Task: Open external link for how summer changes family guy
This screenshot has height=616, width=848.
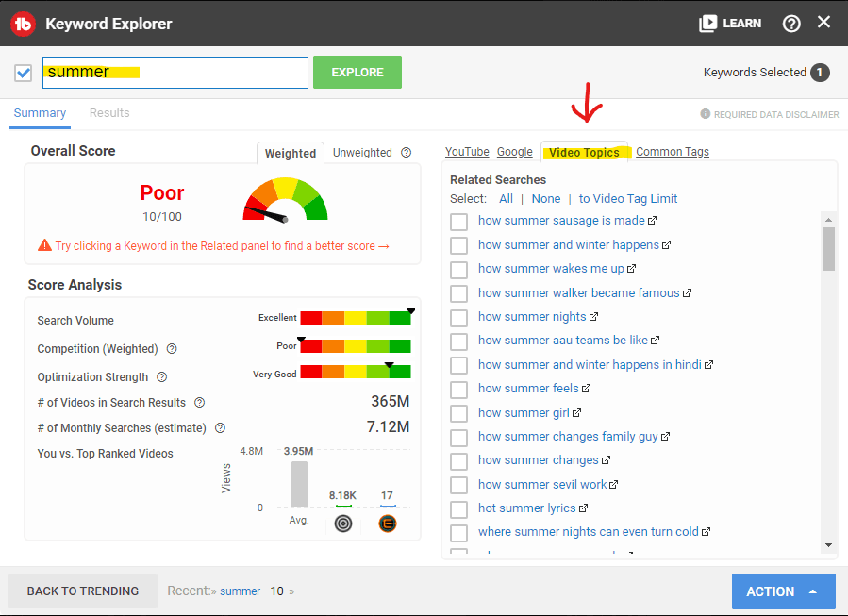Action: coord(665,437)
